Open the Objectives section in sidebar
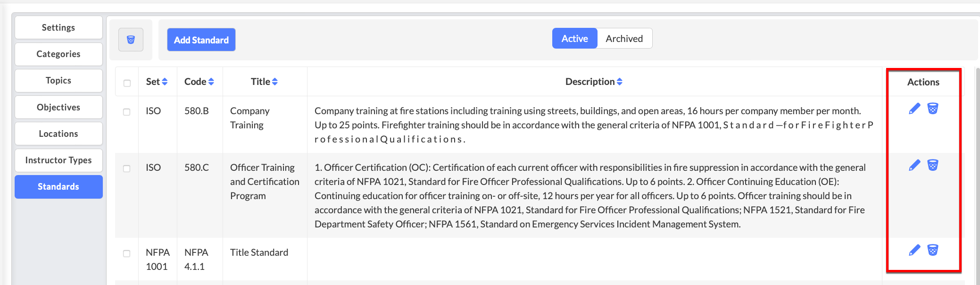 (58, 107)
